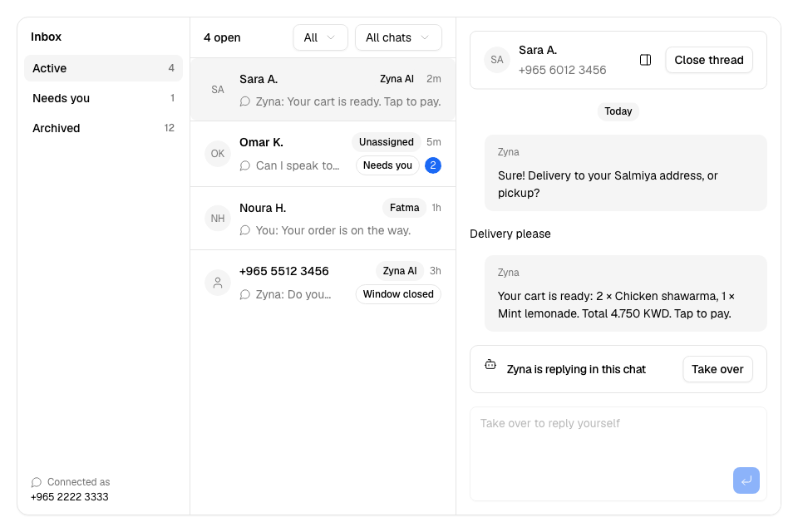This screenshot has width=798, height=532.
Task: Click the SA avatar in the thread header
Action: click(497, 60)
